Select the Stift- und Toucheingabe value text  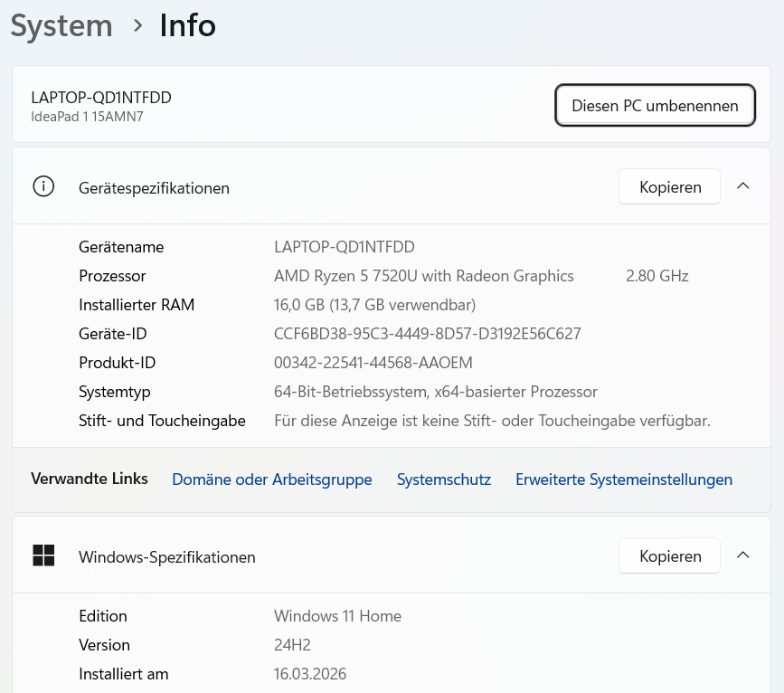point(492,421)
